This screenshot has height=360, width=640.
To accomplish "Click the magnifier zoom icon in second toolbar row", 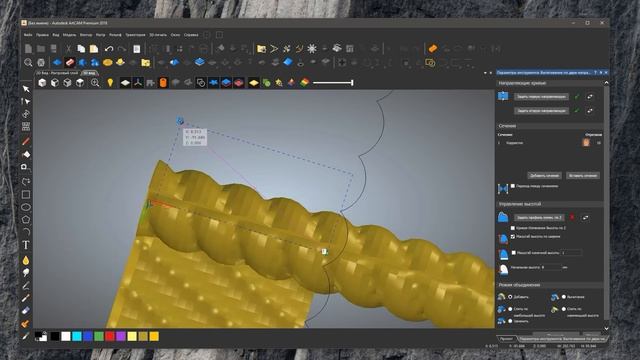I will (x=28, y=62).
